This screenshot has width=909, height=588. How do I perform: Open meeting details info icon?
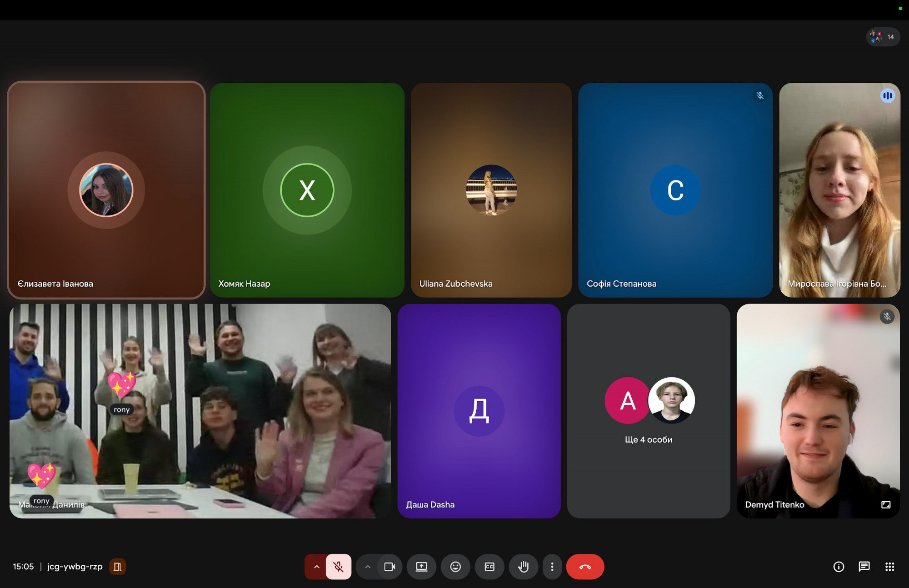(839, 567)
